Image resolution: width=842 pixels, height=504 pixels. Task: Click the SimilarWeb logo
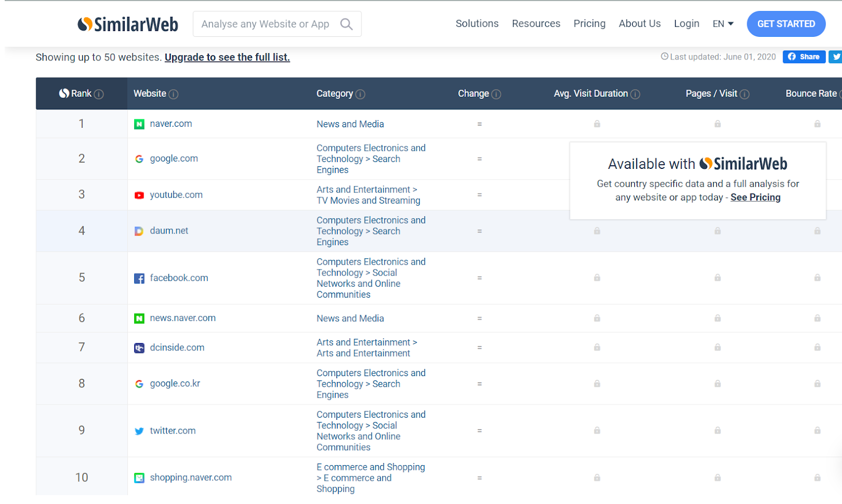pos(128,24)
